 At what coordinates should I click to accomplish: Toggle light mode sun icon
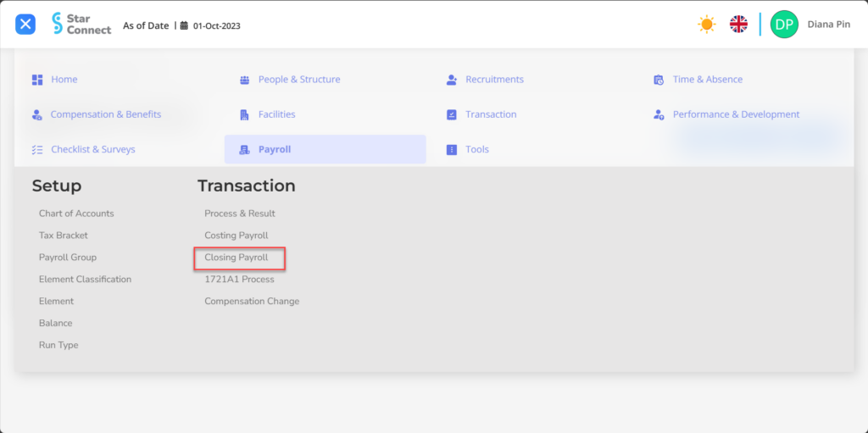point(706,25)
